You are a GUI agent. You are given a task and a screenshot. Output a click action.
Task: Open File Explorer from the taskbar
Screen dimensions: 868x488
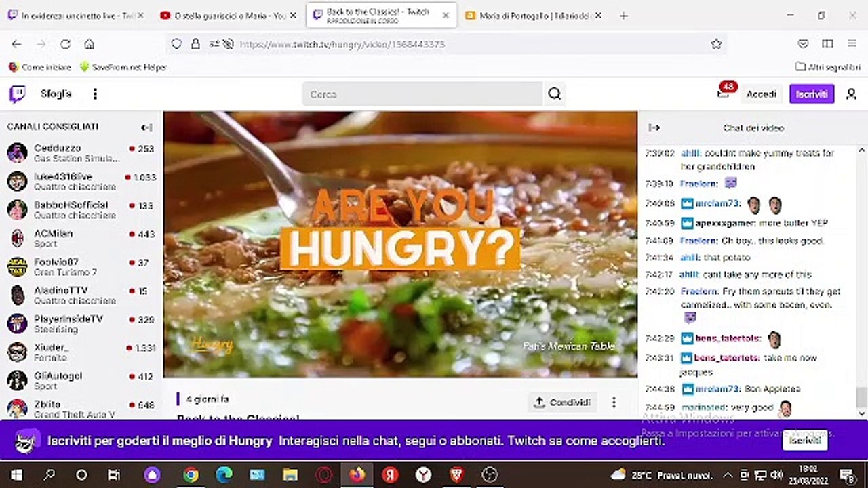point(290,474)
